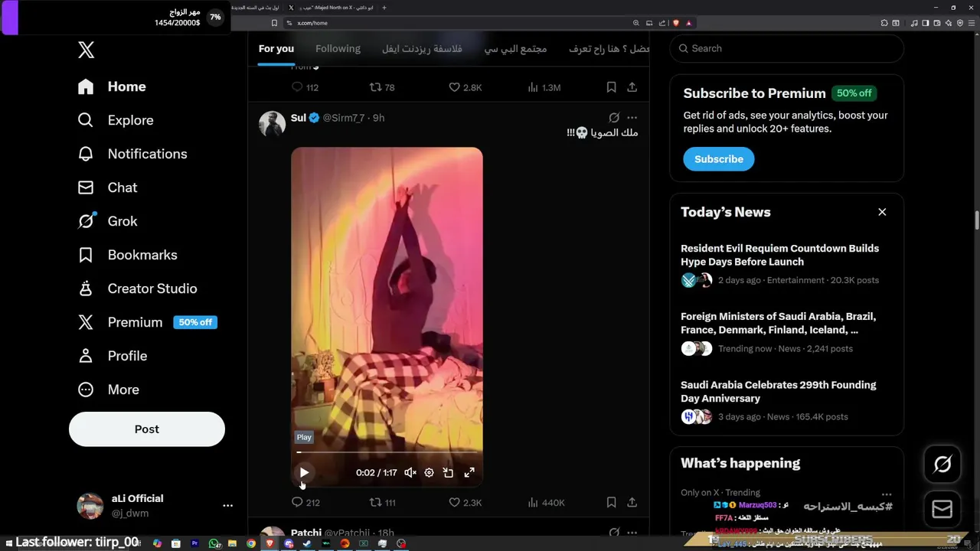Bookmark Sul's post with 440K views
The height and width of the screenshot is (551, 980).
point(611,503)
